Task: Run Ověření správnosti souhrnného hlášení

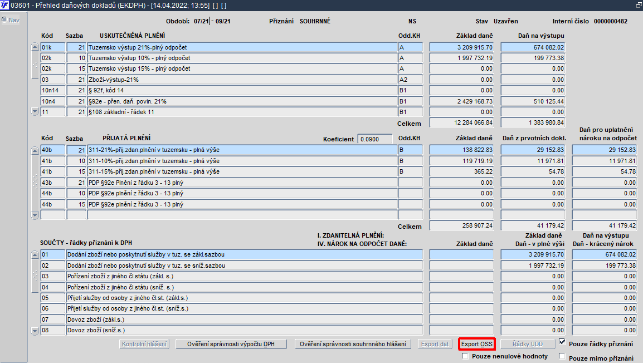Action: click(353, 344)
